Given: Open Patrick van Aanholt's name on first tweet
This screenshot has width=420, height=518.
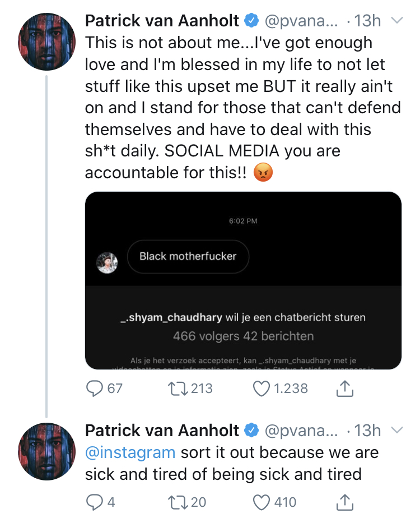Looking at the screenshot, I should pos(162,21).
